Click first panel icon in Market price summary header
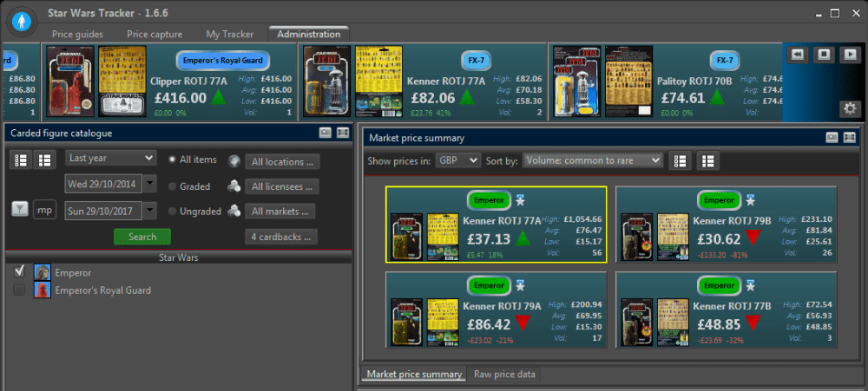The width and height of the screenshot is (868, 391). tap(832, 138)
